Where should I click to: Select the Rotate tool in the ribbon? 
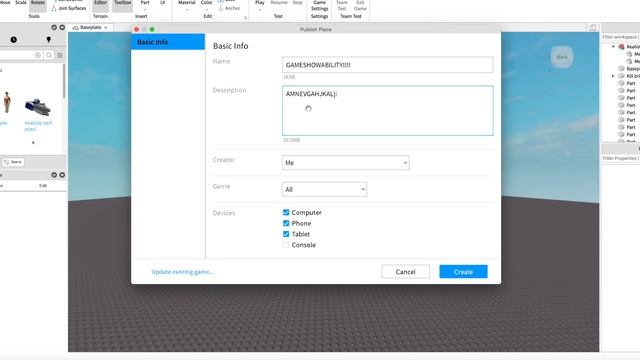tap(38, 3)
